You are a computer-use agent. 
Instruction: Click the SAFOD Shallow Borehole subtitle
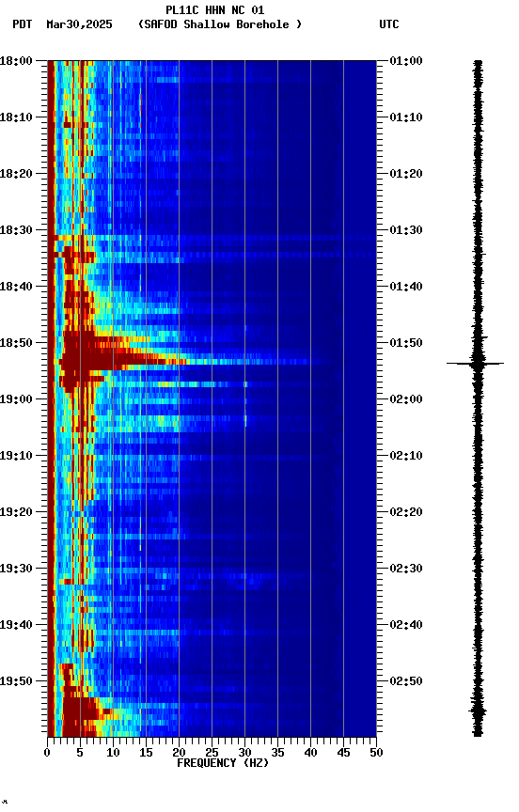(x=220, y=24)
